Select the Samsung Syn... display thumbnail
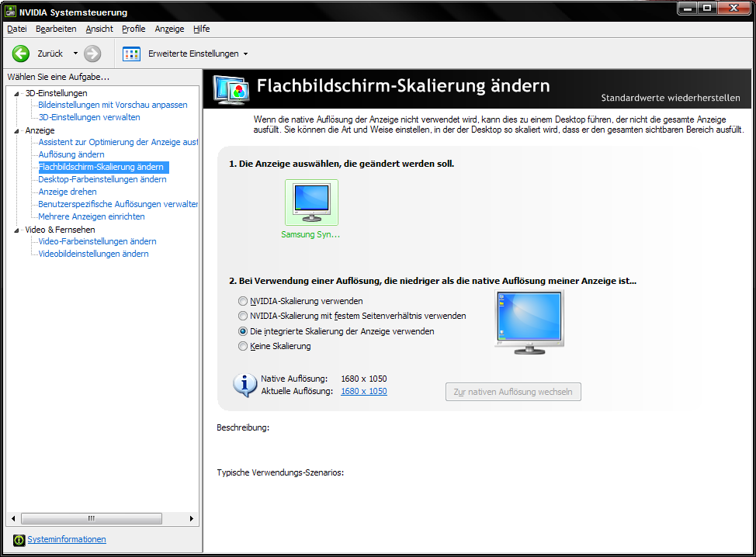This screenshot has width=756, height=557. tap(311, 202)
